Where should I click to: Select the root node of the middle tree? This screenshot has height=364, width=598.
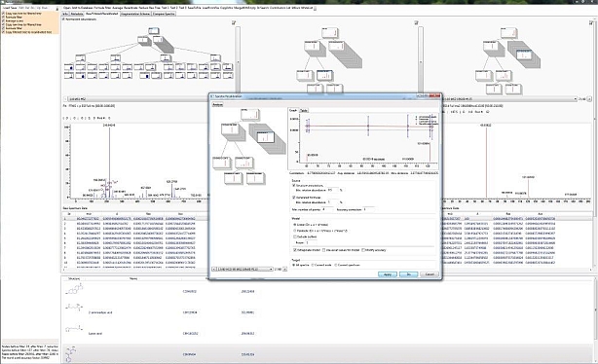(329, 33)
